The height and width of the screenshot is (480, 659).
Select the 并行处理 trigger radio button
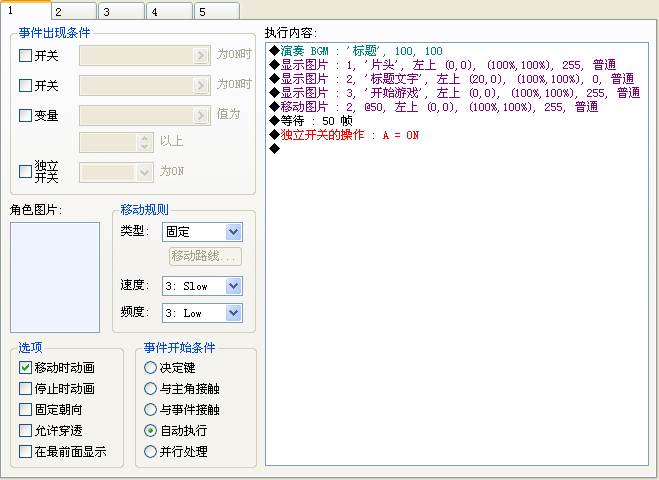(x=150, y=451)
